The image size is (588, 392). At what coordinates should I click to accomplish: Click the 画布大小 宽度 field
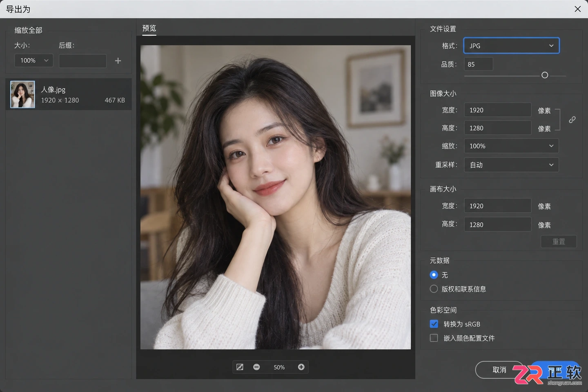(x=498, y=206)
